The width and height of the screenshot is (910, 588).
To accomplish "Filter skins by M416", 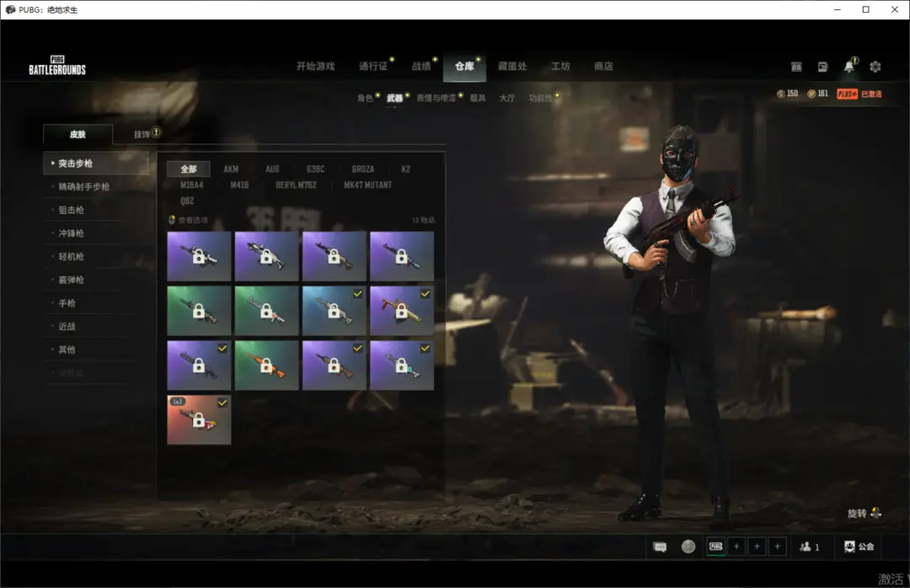I will [x=239, y=185].
